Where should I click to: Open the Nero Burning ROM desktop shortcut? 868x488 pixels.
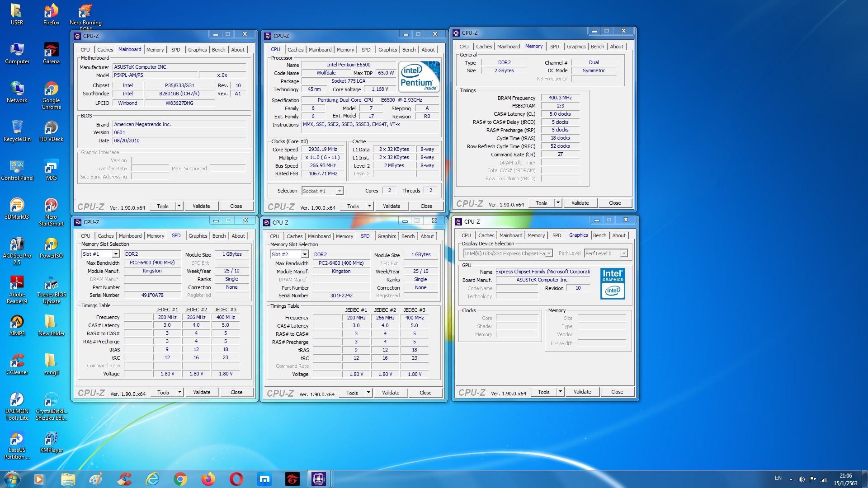(x=85, y=16)
